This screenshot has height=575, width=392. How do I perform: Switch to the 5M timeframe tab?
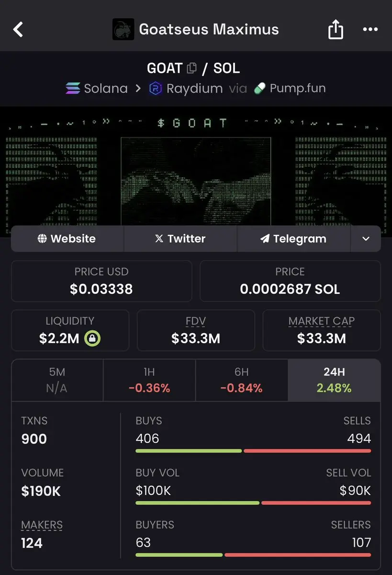pos(56,380)
